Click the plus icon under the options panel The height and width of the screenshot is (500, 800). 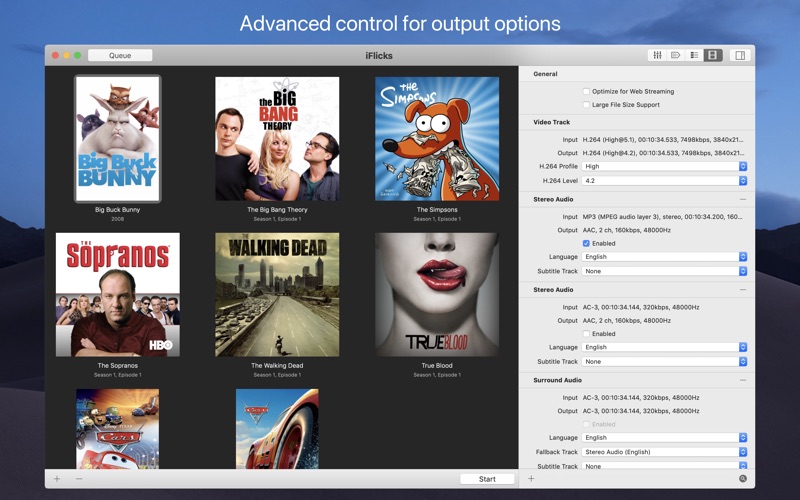click(x=531, y=479)
